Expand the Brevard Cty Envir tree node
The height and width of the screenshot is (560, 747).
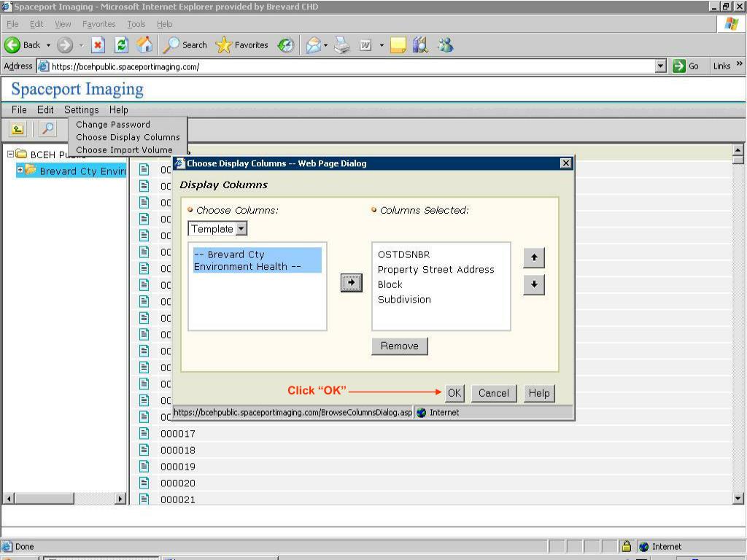click(x=20, y=169)
